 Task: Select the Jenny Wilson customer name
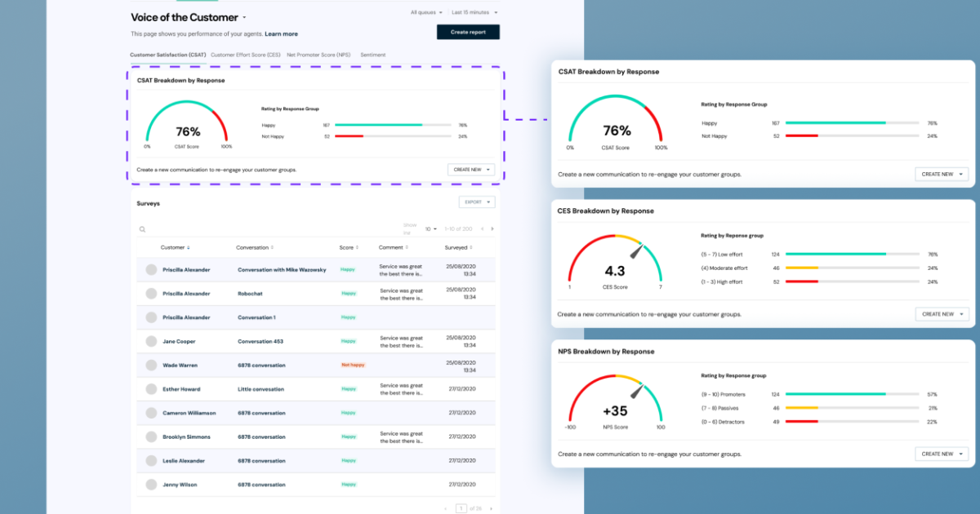180,485
